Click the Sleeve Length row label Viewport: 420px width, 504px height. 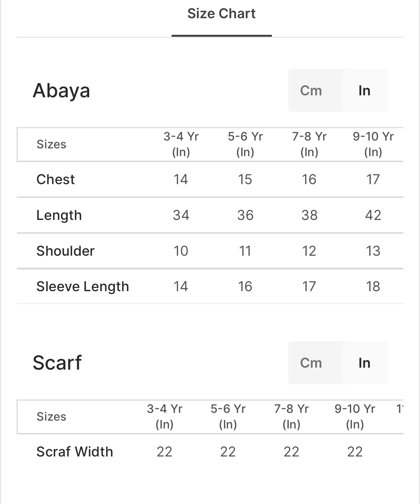(83, 286)
